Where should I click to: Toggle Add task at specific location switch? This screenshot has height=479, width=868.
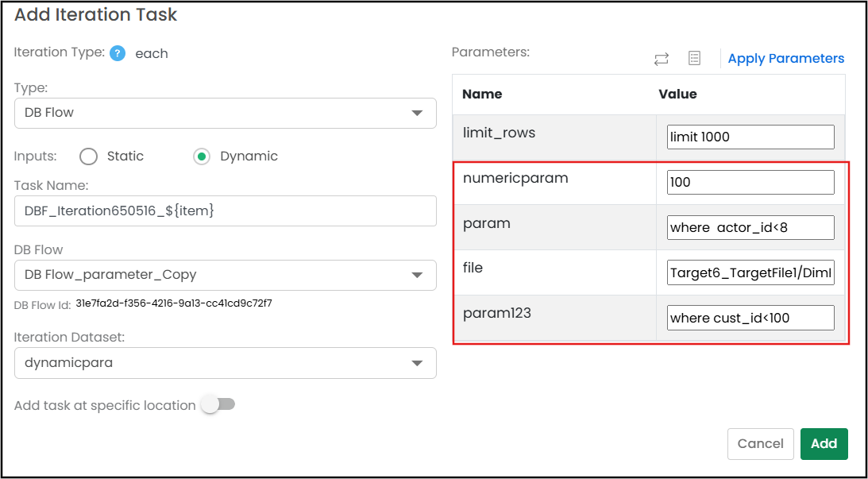(218, 405)
